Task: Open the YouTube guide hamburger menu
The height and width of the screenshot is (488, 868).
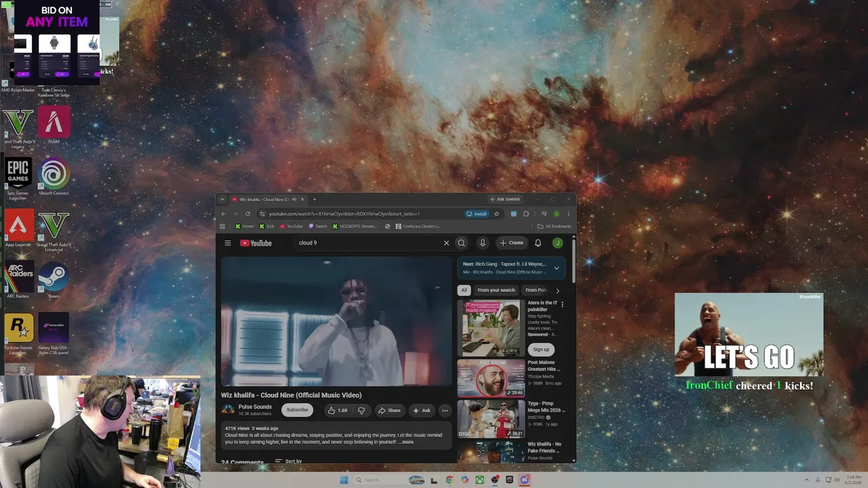Action: (x=228, y=243)
